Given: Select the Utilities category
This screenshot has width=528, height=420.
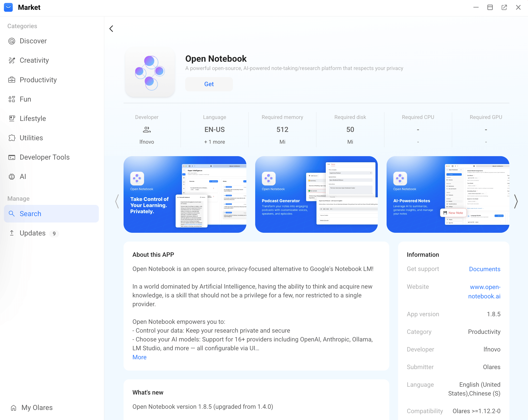Looking at the screenshot, I should [x=51, y=138].
